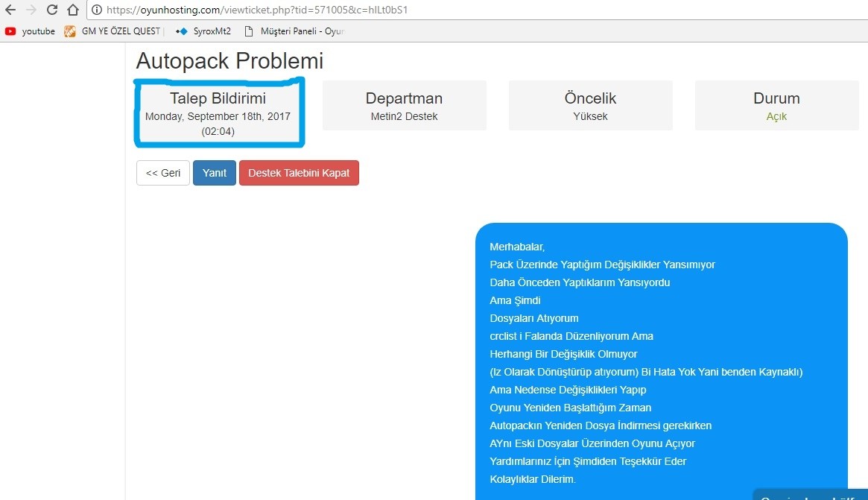Click the green Açık status text
Viewport: 868px width, 500px height.
[776, 116]
